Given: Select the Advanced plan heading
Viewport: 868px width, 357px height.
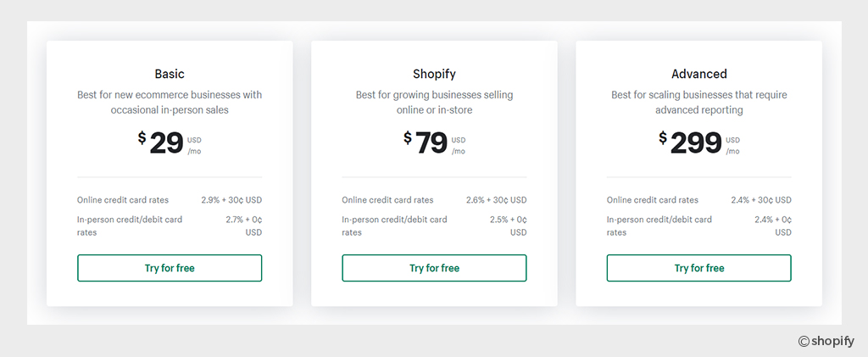Looking at the screenshot, I should tap(699, 74).
